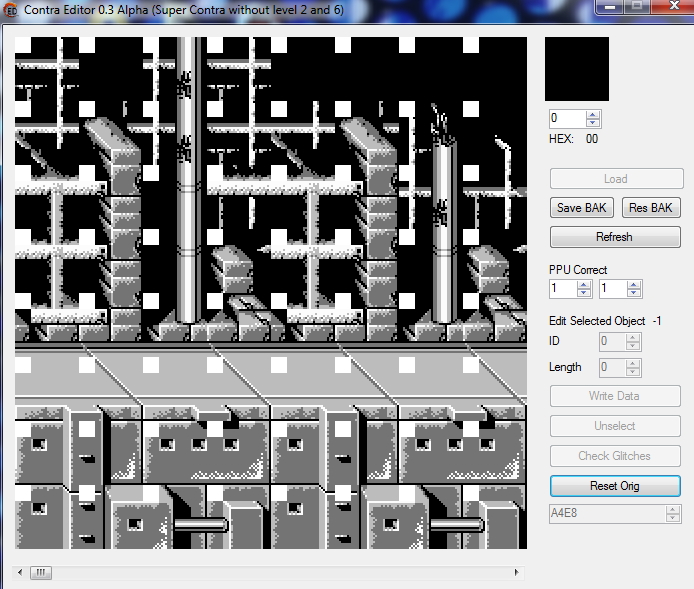Image resolution: width=694 pixels, height=589 pixels.
Task: Click the A4E8 address field
Action: click(607, 513)
